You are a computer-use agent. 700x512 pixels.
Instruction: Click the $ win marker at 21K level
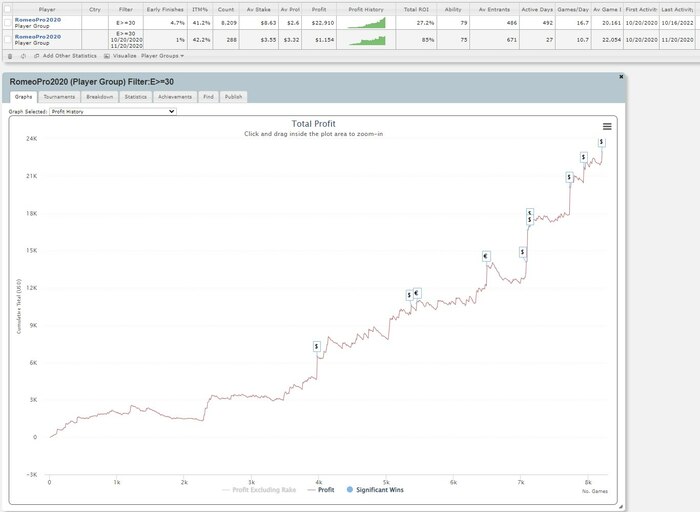click(x=569, y=177)
